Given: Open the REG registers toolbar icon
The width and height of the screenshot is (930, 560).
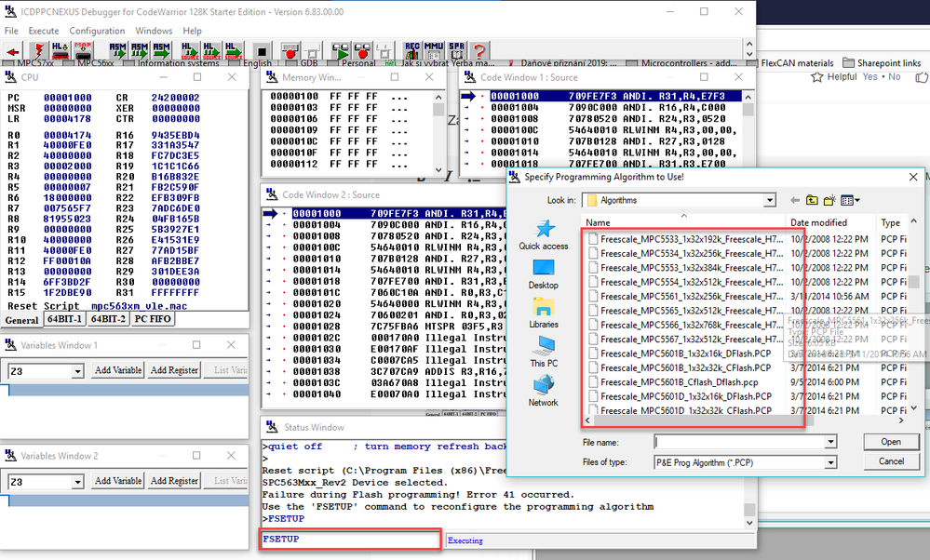Looking at the screenshot, I should click(x=412, y=51).
